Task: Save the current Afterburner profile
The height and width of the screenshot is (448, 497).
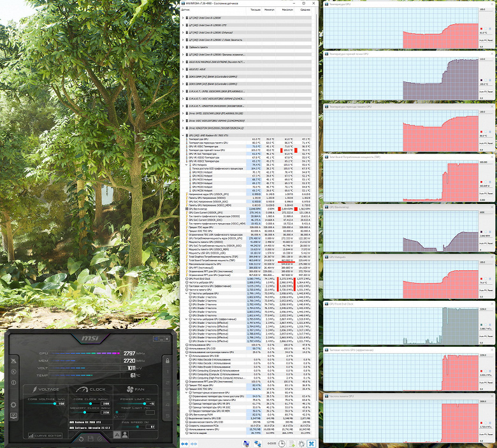Action: 90,439
